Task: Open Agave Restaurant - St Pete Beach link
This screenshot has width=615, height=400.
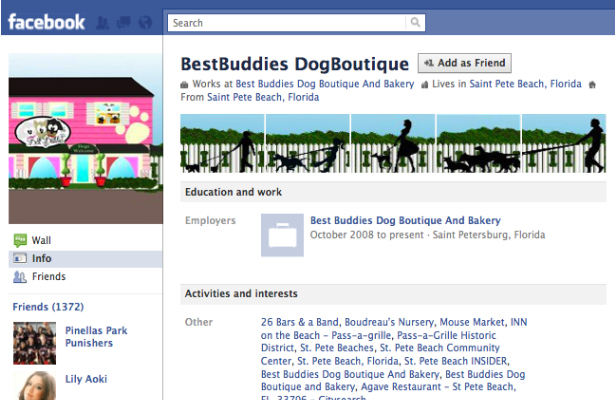Action: tap(438, 387)
